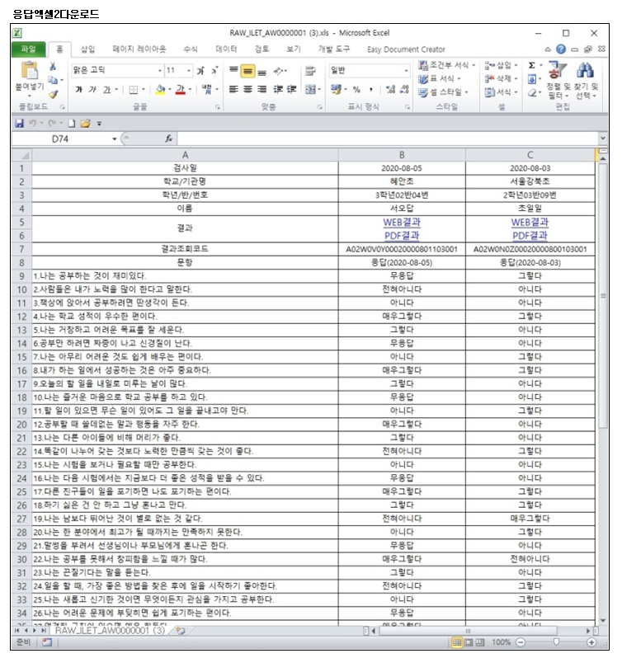
Task: Switch to Page Layout view in status bar
Action: point(469,641)
